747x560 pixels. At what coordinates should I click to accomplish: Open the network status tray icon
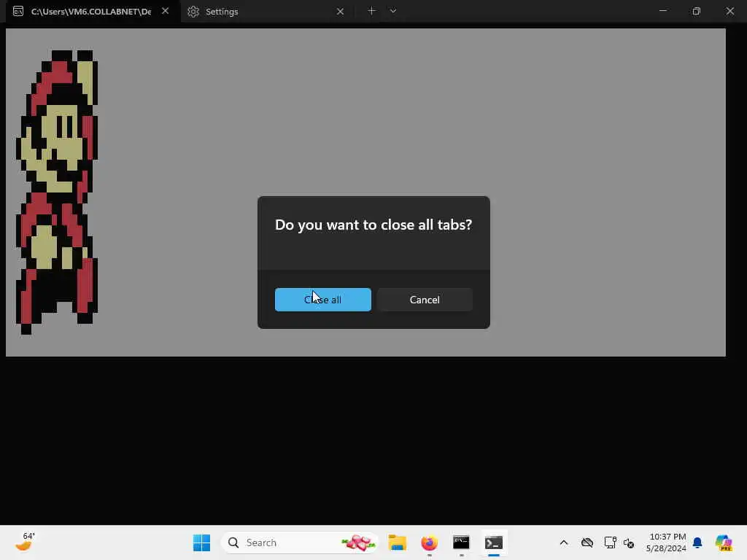pyautogui.click(x=610, y=542)
